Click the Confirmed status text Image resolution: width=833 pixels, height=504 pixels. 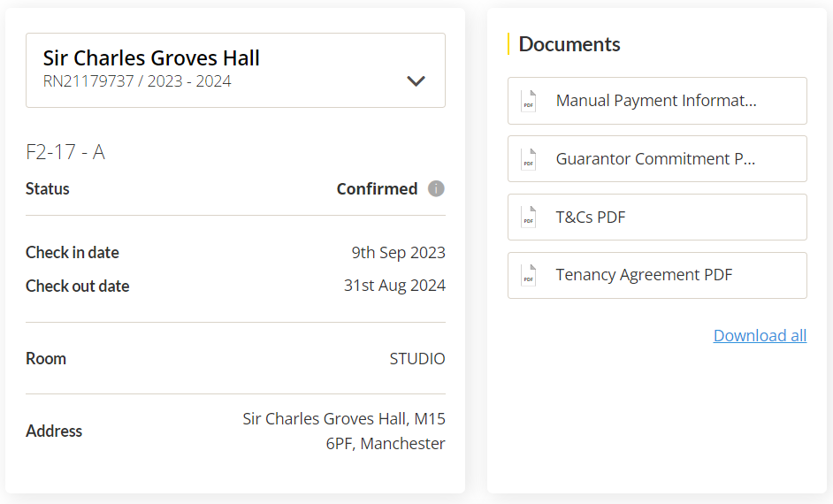pyautogui.click(x=378, y=188)
